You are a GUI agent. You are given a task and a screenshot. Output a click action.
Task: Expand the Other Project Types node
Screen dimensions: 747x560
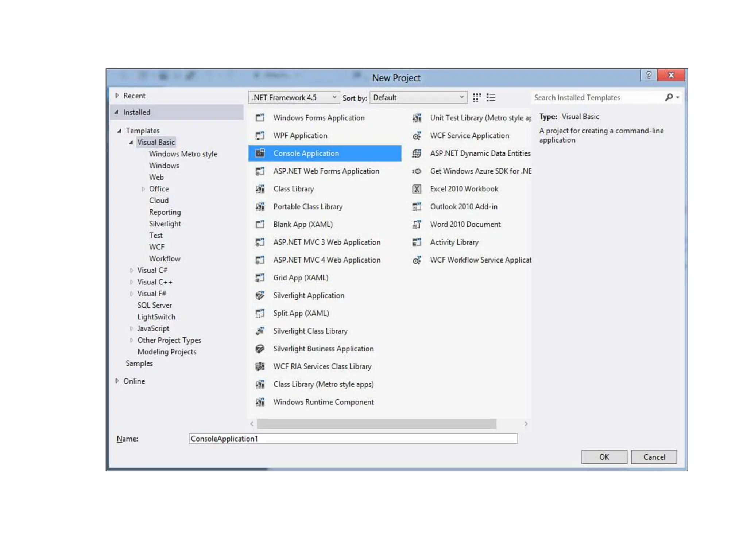(131, 341)
